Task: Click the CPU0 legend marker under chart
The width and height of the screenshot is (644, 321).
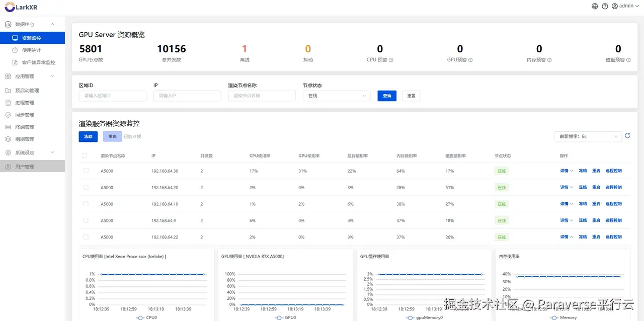Action: pyautogui.click(x=141, y=317)
